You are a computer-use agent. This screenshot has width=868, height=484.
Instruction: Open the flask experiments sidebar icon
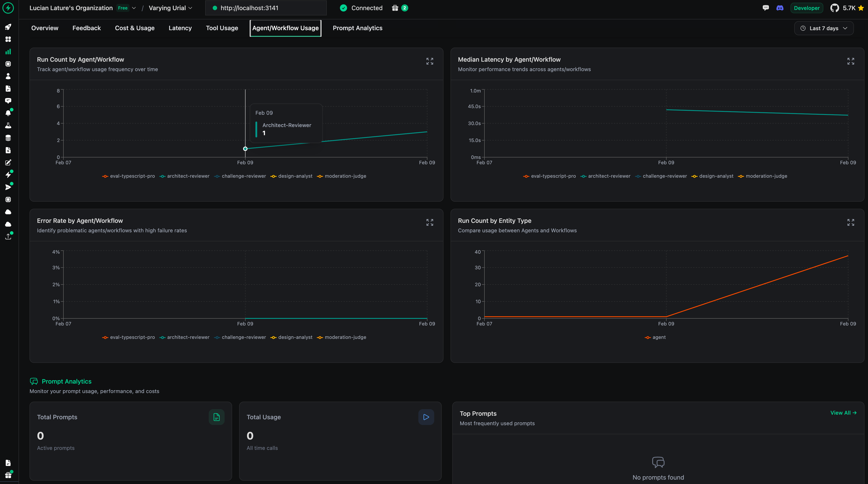(x=8, y=125)
